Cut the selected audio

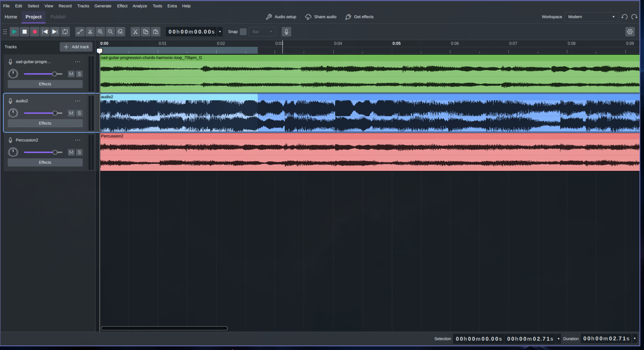pos(135,32)
